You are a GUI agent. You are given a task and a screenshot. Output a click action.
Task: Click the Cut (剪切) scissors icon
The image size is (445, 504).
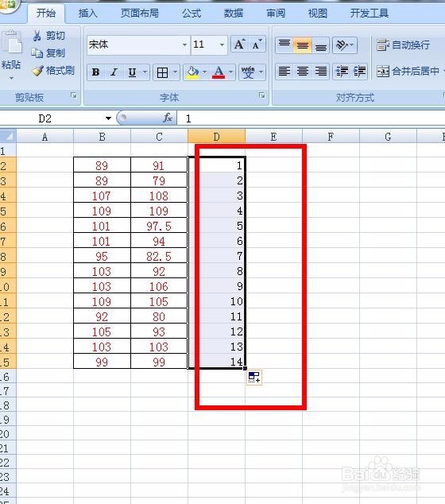click(37, 35)
